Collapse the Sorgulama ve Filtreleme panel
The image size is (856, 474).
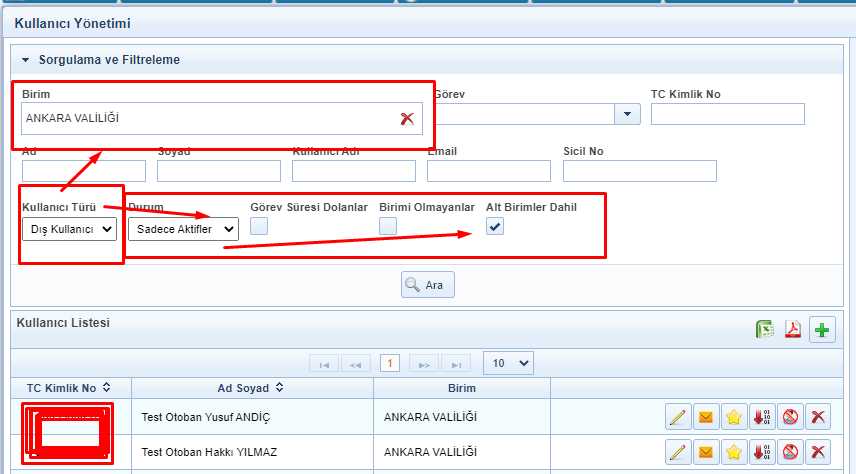26,60
